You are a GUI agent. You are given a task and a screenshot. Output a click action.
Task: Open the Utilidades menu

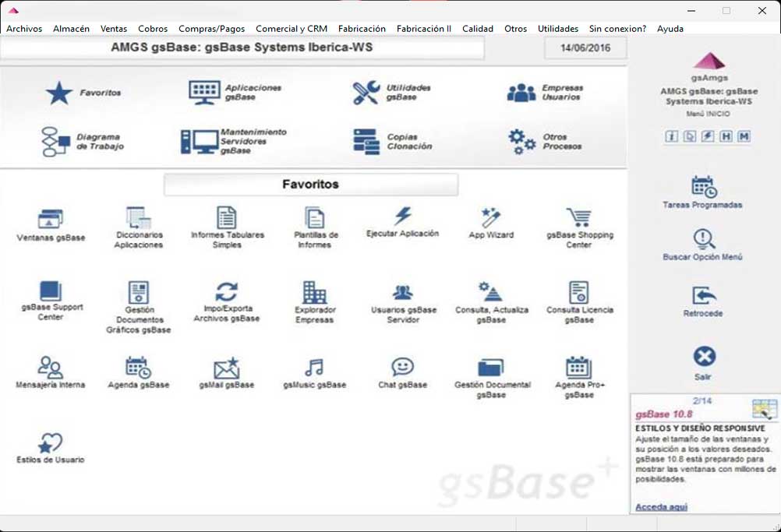tap(558, 29)
